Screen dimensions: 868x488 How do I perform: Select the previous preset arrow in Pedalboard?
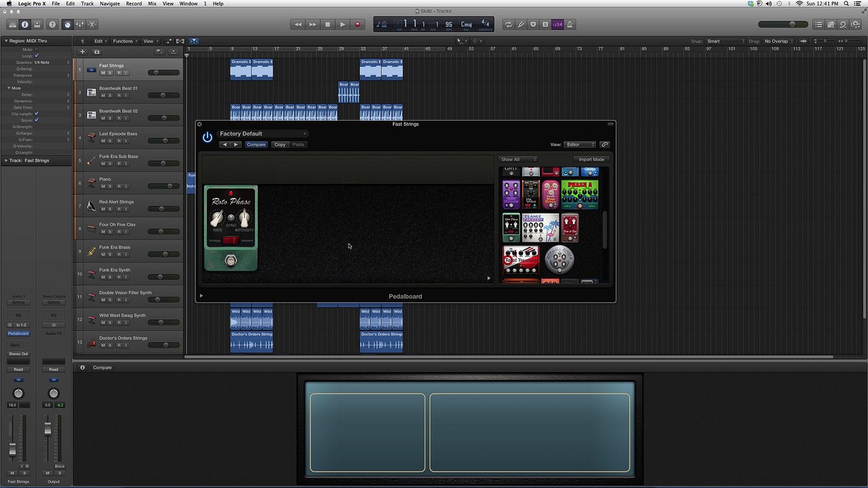click(224, 144)
